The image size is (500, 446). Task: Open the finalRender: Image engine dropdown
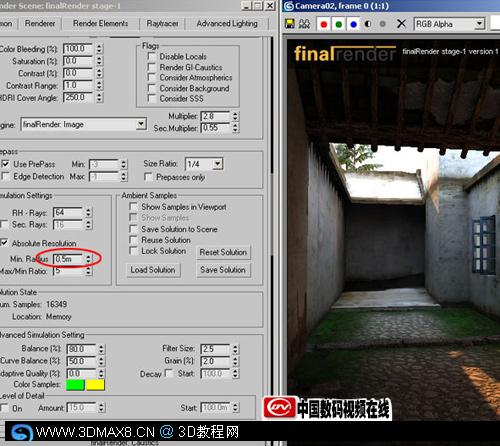[84, 125]
